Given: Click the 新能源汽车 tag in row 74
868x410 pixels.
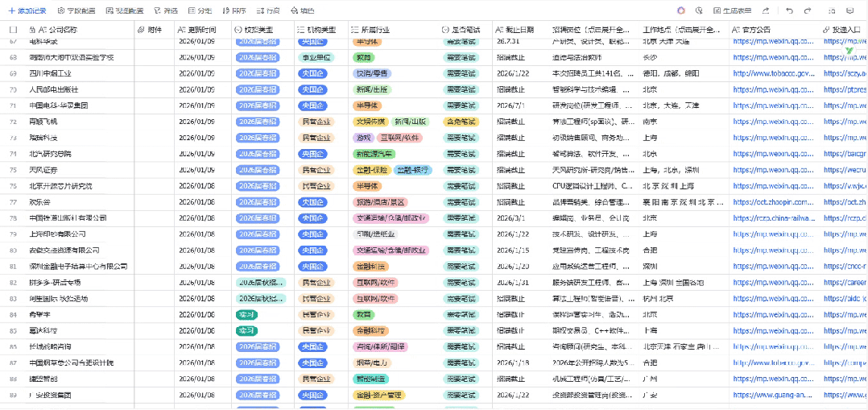Looking at the screenshot, I should pyautogui.click(x=374, y=154).
